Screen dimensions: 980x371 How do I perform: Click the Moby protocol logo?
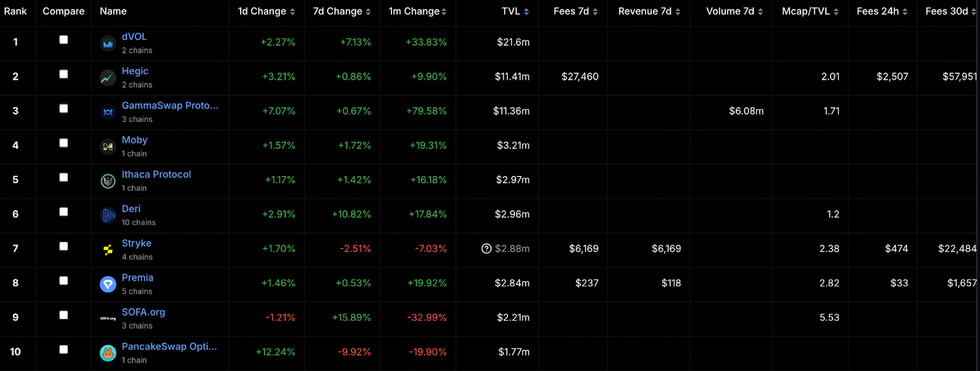(108, 147)
